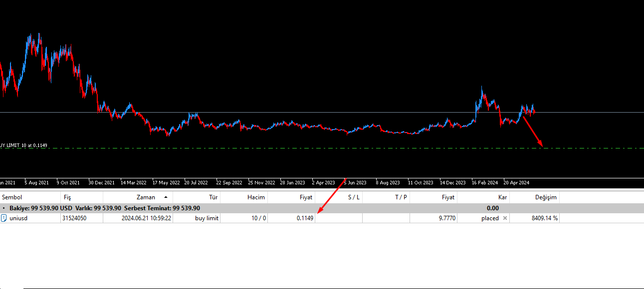
Task: Click the 0.1149 order price cell
Action: pos(304,218)
